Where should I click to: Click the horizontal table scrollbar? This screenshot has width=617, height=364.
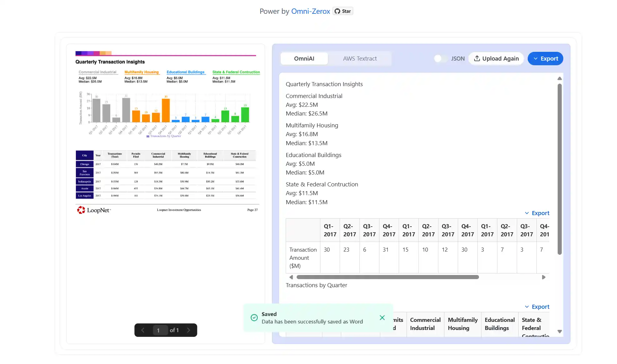pyautogui.click(x=387, y=277)
